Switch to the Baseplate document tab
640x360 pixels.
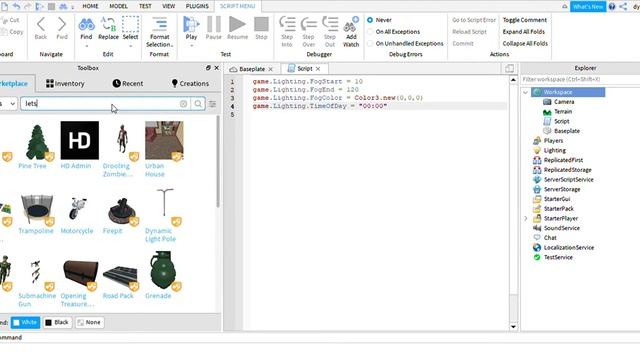pyautogui.click(x=252, y=69)
